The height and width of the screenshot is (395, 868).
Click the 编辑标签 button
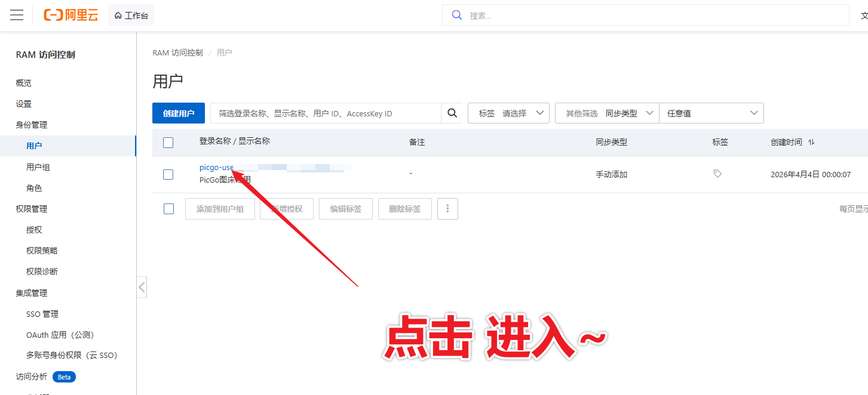(346, 209)
